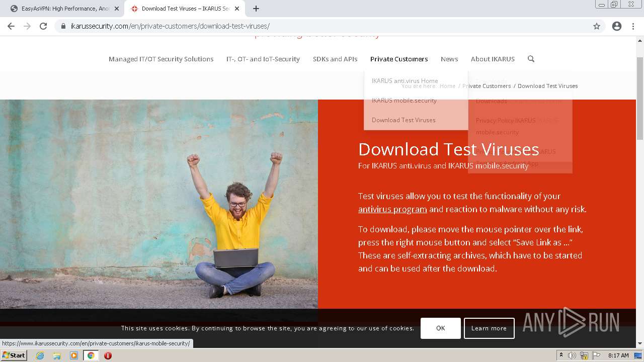
Task: Click the photo of the cheering man
Action: coord(159,204)
